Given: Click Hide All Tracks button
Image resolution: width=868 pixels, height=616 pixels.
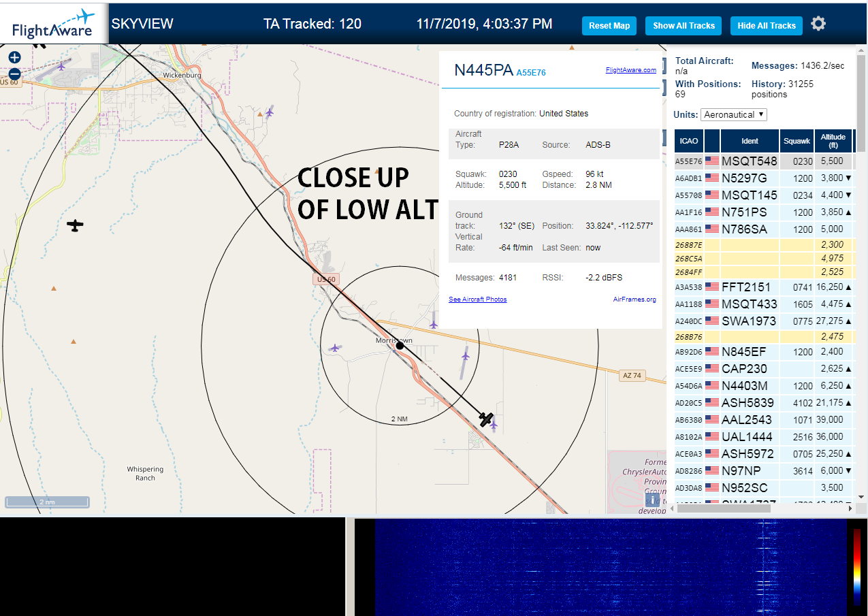Looking at the screenshot, I should (767, 26).
